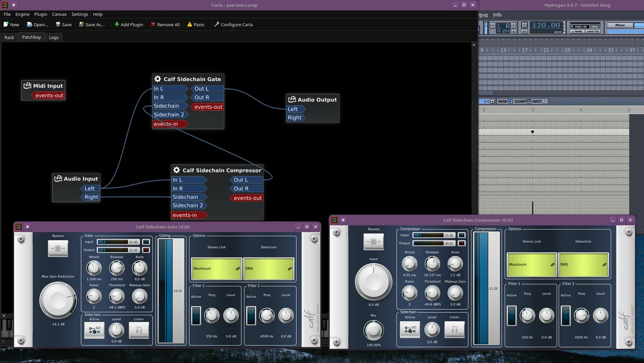Click the gear icon on the Calf Sidechain Gate node
The height and width of the screenshot is (363, 644).
point(157,79)
